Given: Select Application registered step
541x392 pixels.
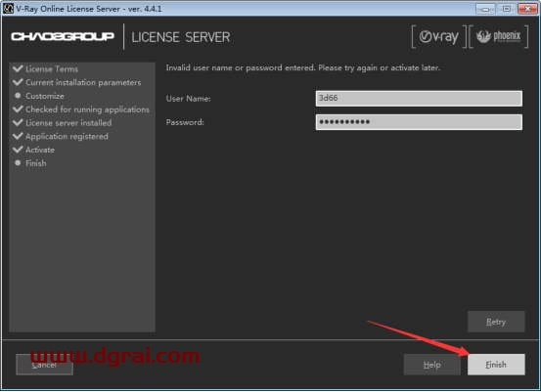Looking at the screenshot, I should tap(67, 137).
